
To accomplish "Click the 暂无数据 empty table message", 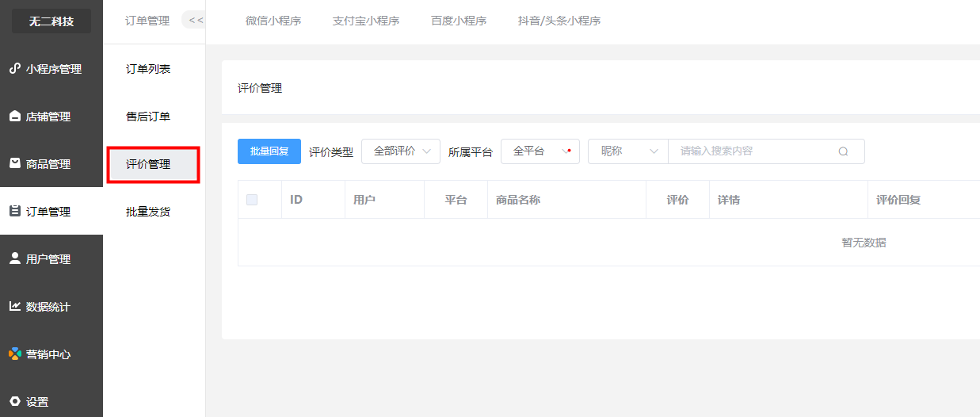I will (864, 243).
